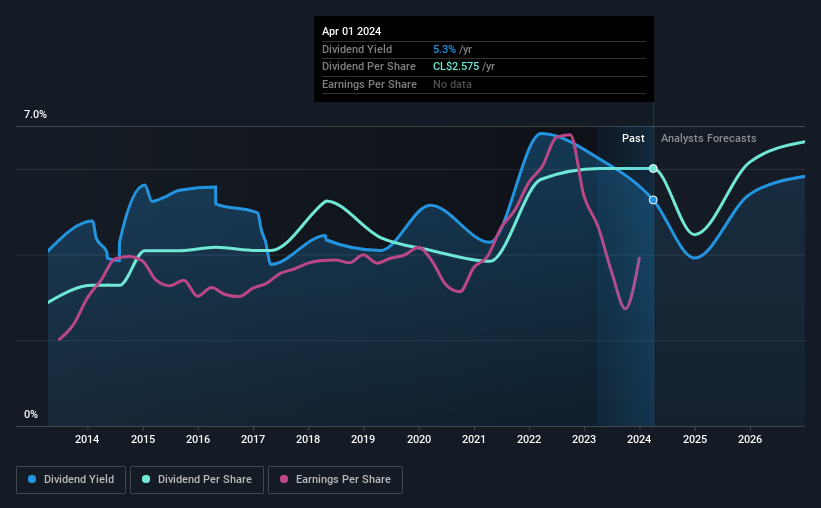The image size is (821, 508).
Task: Click the Apr 01 2024 tooltip date header
Action: click(x=351, y=31)
